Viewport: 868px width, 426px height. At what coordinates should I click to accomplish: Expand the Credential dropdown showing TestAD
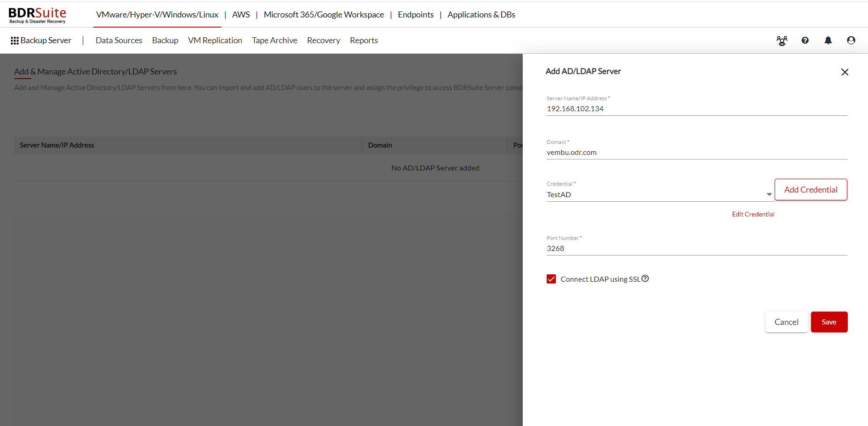coord(660,195)
